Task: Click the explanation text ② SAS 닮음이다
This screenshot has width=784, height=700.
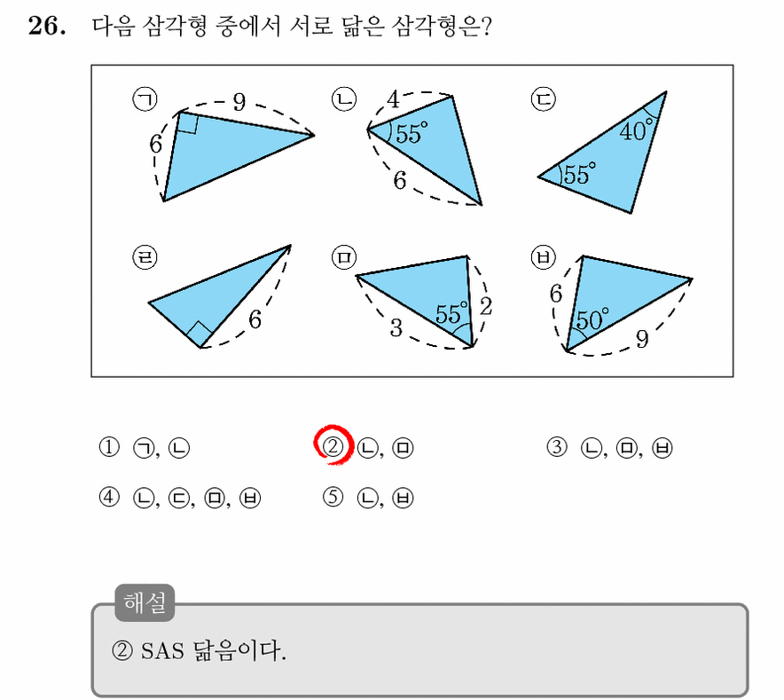Action: point(199,651)
